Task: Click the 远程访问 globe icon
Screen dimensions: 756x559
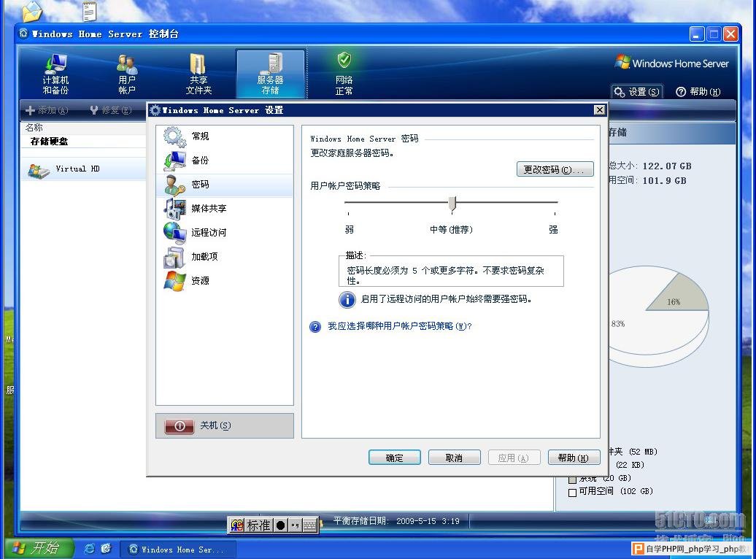Action: (x=174, y=233)
